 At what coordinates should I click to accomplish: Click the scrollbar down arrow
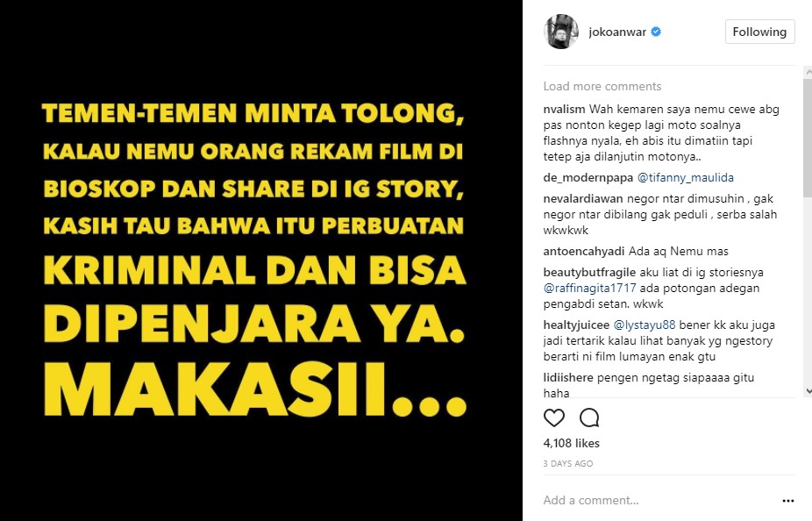[x=808, y=391]
